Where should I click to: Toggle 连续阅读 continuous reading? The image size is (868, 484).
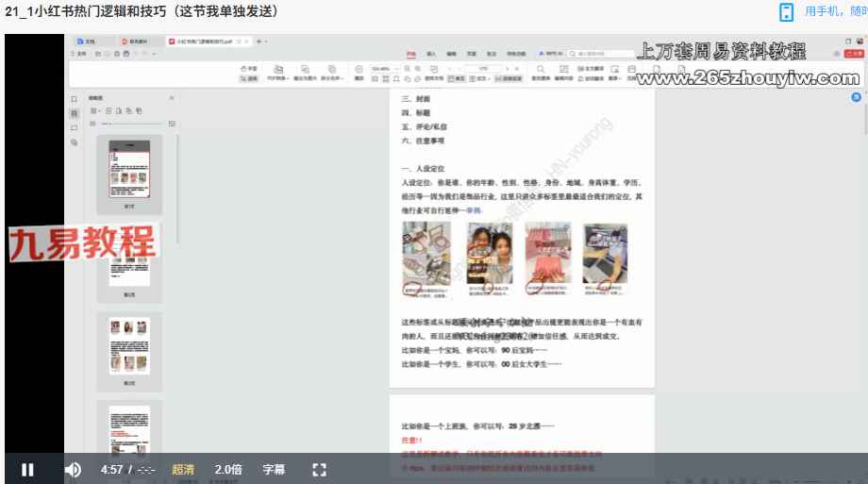(x=509, y=78)
